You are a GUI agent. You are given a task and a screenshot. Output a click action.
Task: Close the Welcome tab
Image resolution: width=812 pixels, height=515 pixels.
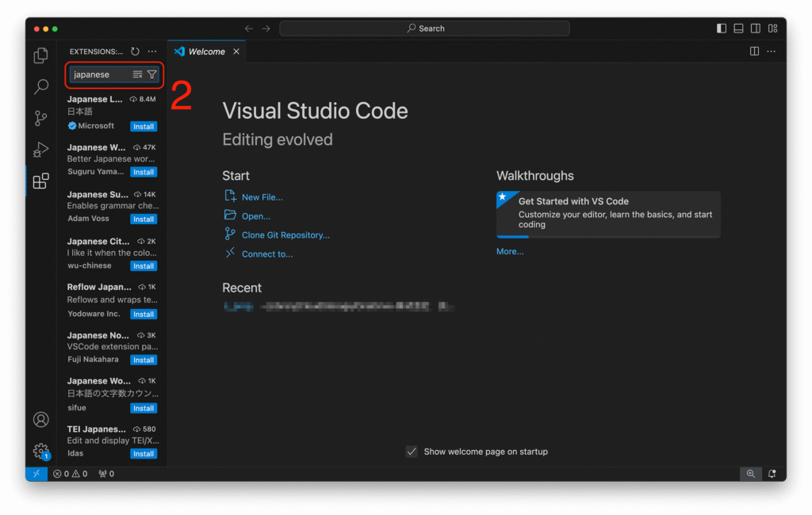(x=236, y=51)
